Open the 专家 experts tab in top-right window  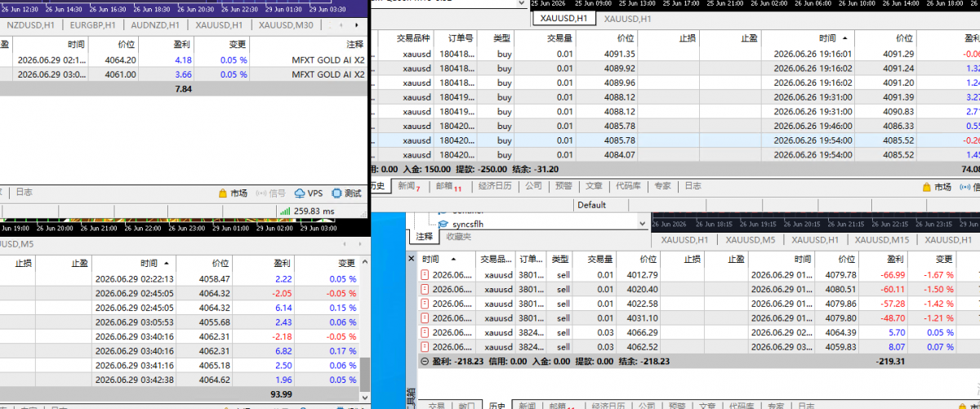[662, 186]
